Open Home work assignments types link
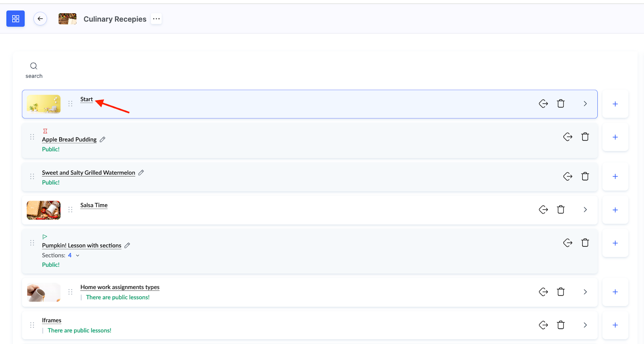This screenshot has height=344, width=644. pyautogui.click(x=120, y=287)
